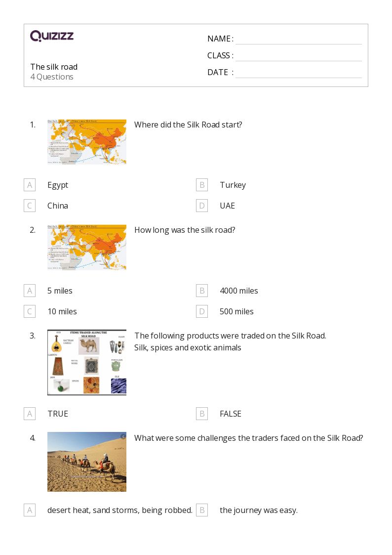Viewport: 392px width, 555px height.
Task: Select answer box A for Egypt
Action: coord(30,185)
